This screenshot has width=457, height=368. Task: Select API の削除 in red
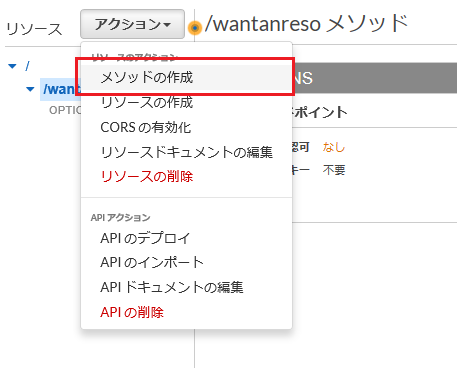coord(187,312)
